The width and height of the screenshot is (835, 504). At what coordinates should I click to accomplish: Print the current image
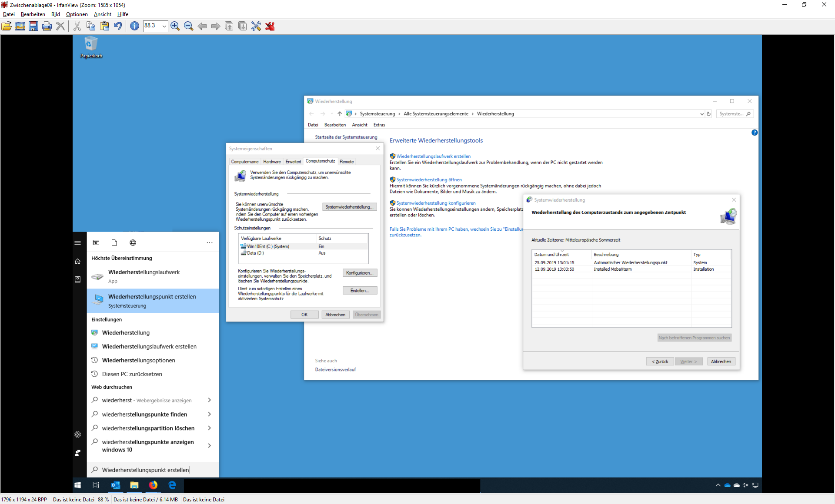(47, 27)
